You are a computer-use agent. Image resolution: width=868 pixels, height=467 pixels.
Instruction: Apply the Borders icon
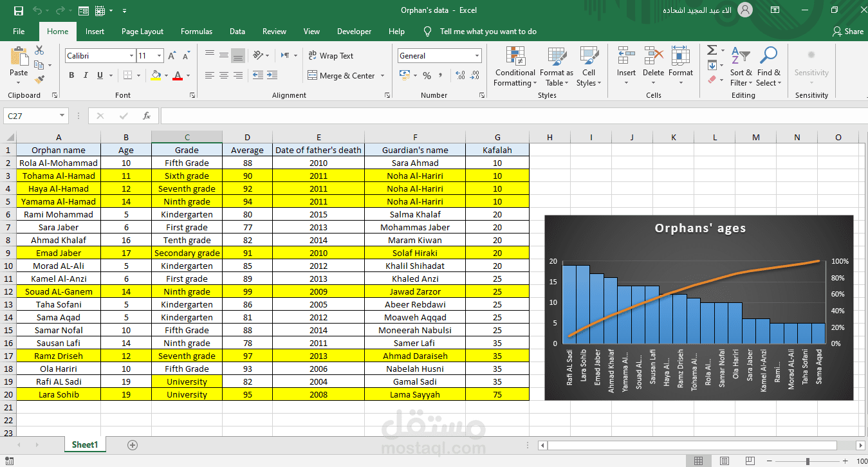tap(127, 75)
